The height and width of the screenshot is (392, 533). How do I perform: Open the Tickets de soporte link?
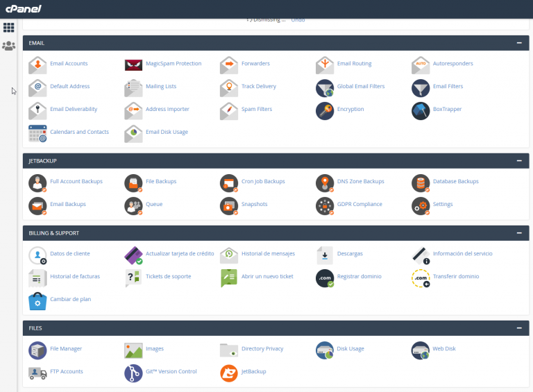click(x=168, y=277)
